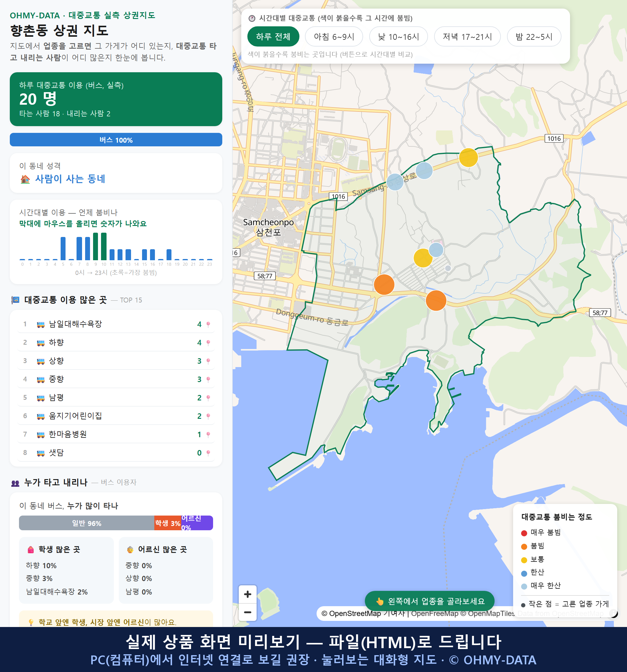Open the OpenMapTiles attribution link

(488, 613)
